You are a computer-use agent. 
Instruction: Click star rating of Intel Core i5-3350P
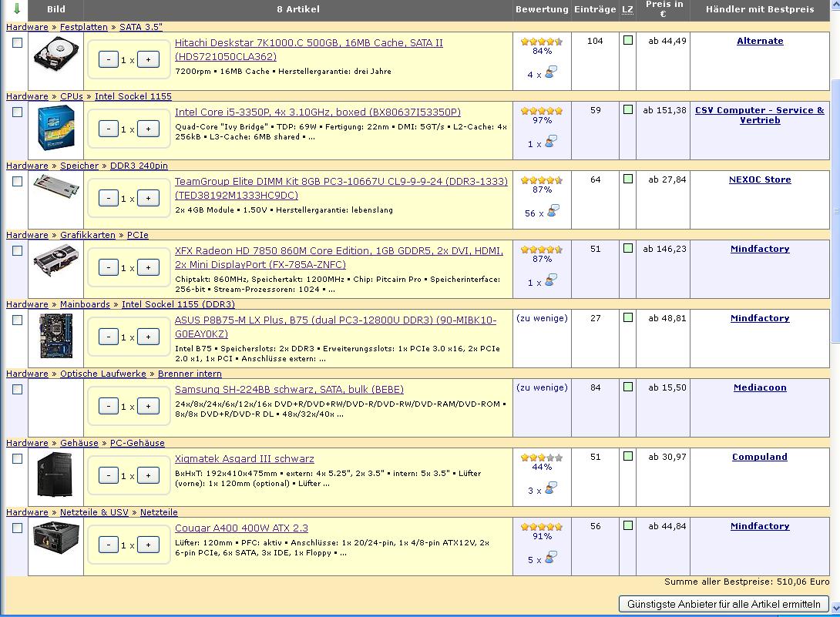point(542,111)
